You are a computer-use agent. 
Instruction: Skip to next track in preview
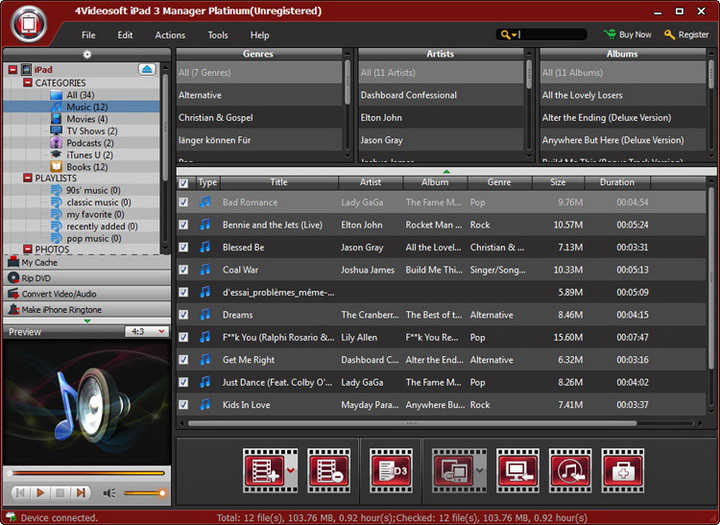pyautogui.click(x=80, y=493)
